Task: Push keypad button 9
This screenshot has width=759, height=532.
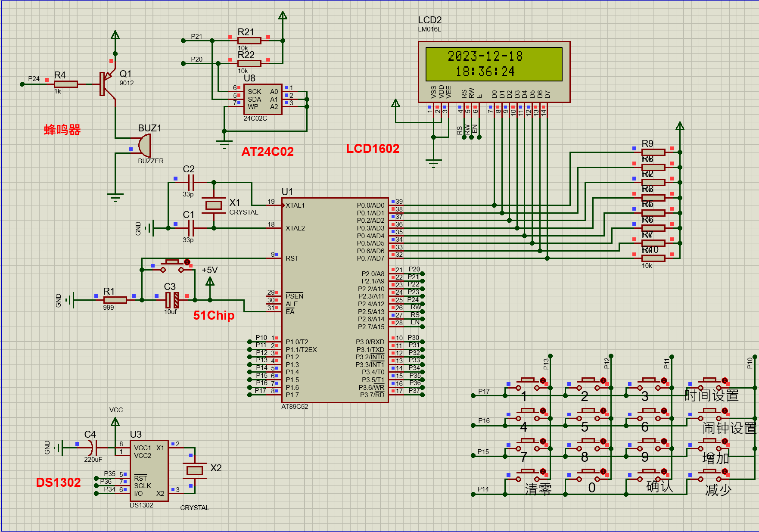Action: pos(649,445)
